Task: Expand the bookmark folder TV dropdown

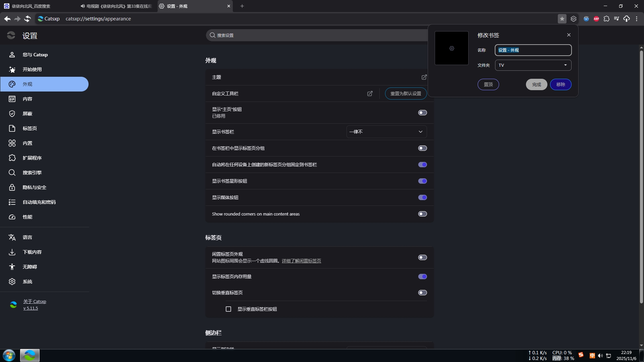Action: [x=533, y=65]
